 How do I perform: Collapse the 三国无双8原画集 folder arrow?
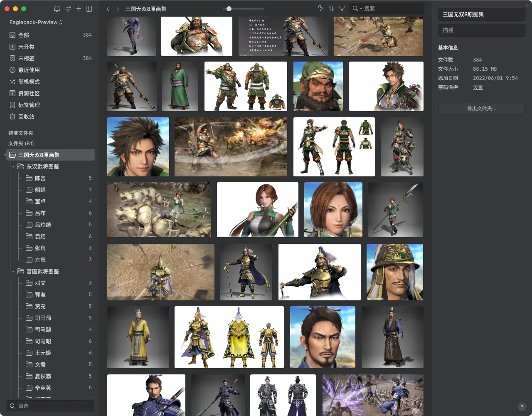click(x=5, y=155)
